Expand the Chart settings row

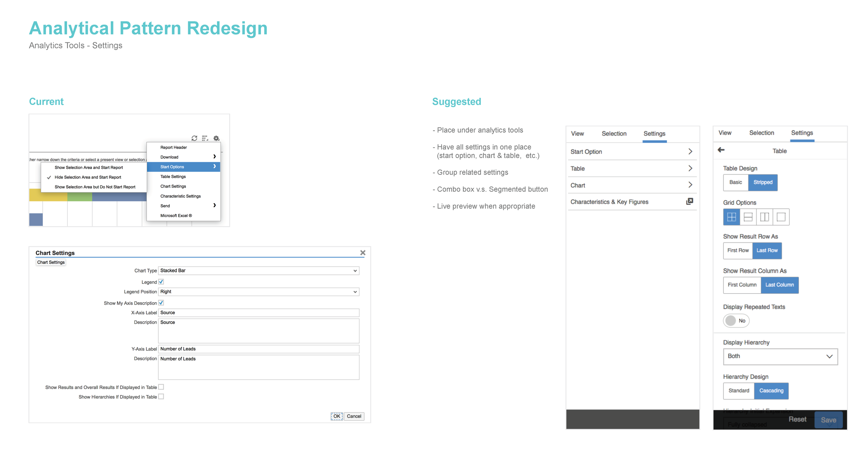pyautogui.click(x=632, y=185)
